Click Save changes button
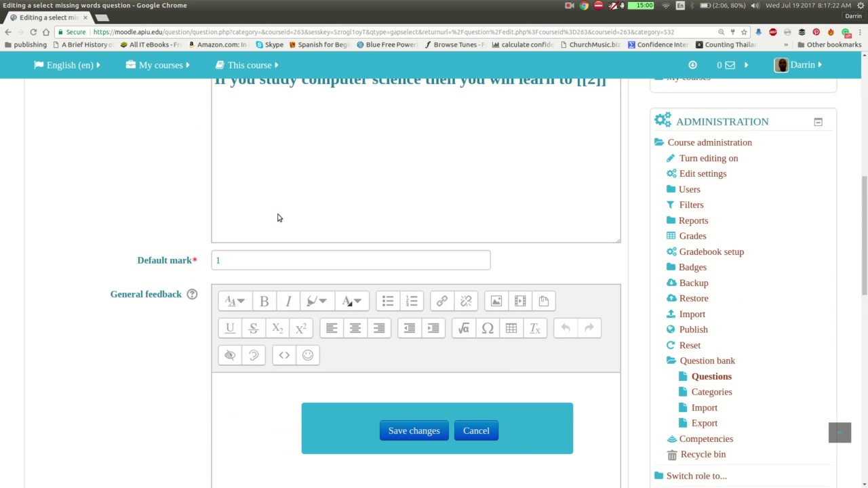The width and height of the screenshot is (868, 488). tap(414, 431)
